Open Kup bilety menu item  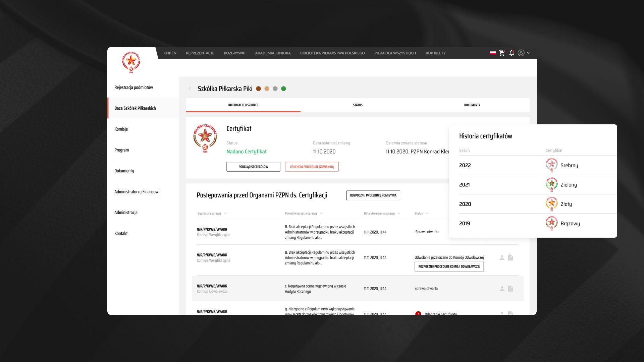(x=435, y=53)
